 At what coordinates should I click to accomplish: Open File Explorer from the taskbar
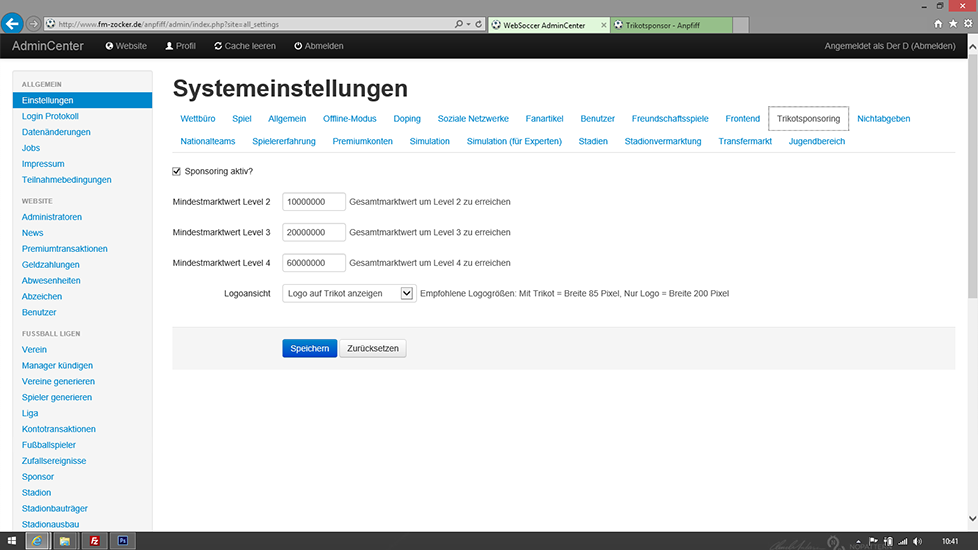point(65,541)
